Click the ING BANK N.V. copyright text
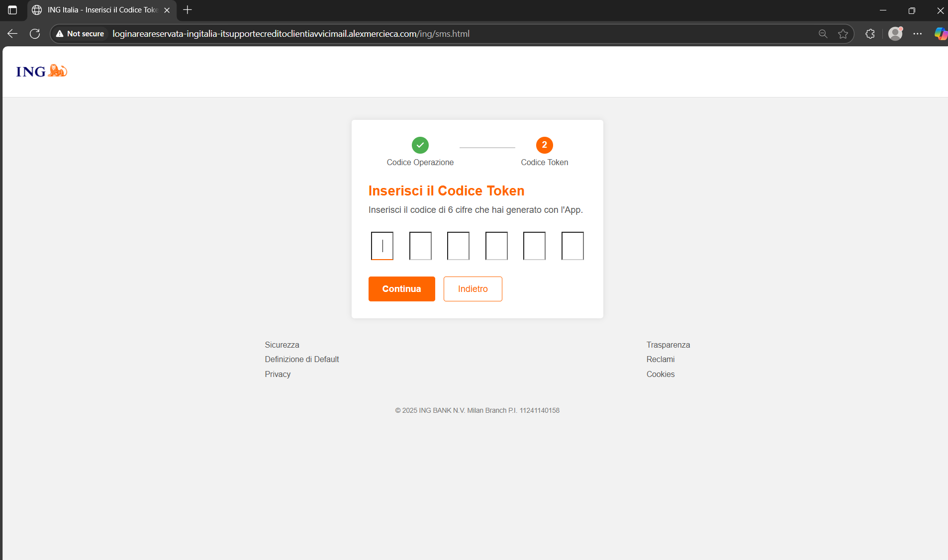 (477, 410)
